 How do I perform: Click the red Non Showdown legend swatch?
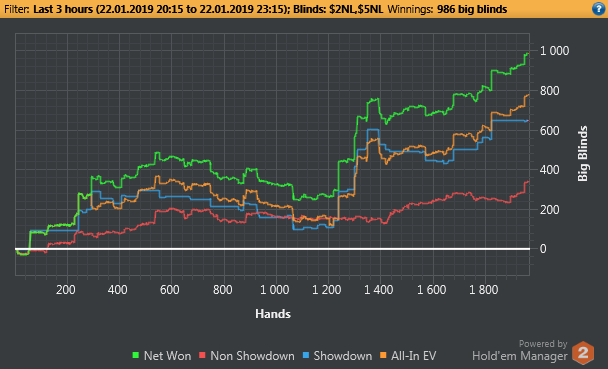coord(202,355)
